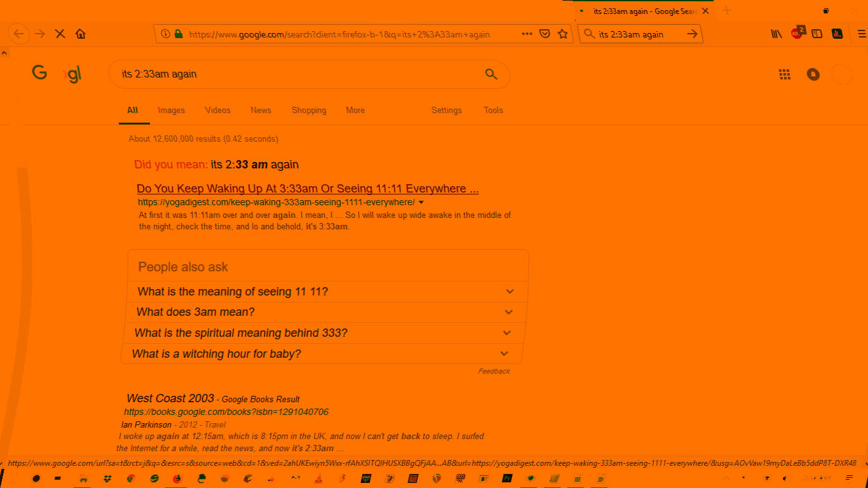Open the Adblock extension icon

[797, 34]
